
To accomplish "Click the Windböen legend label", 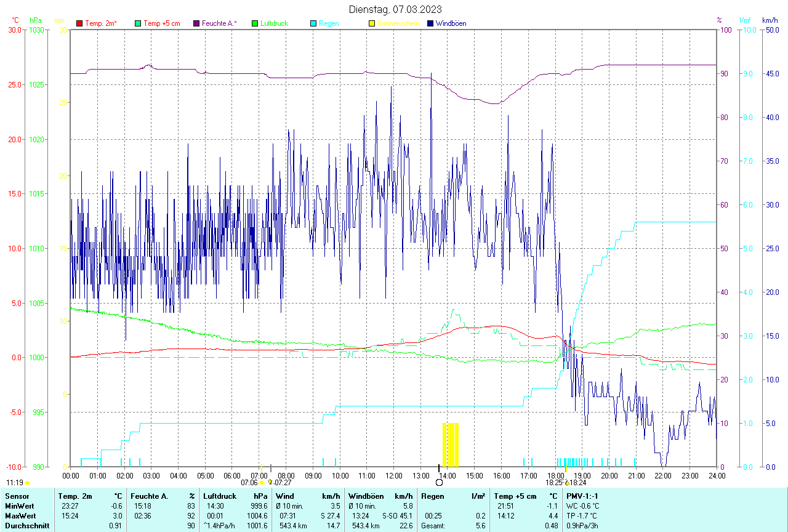I will coord(451,23).
